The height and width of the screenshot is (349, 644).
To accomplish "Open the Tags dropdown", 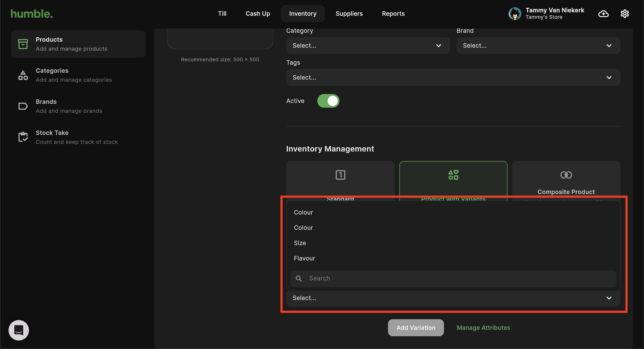I will [453, 77].
